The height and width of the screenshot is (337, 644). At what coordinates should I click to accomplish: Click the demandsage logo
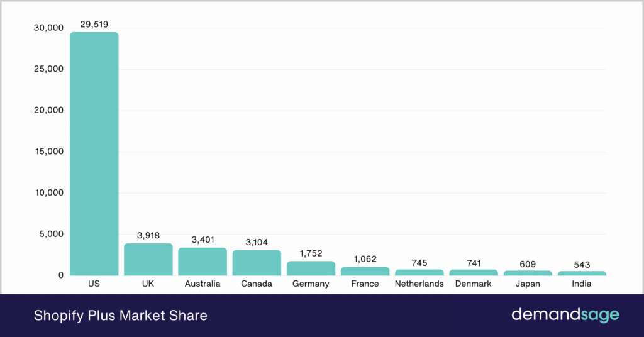click(x=565, y=315)
